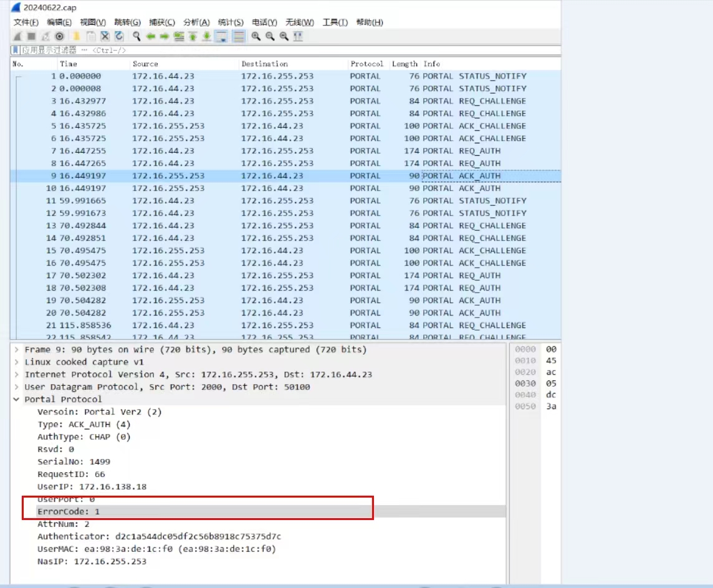Open the 分析(A) menu
Screen dimensions: 713x588
(x=196, y=22)
